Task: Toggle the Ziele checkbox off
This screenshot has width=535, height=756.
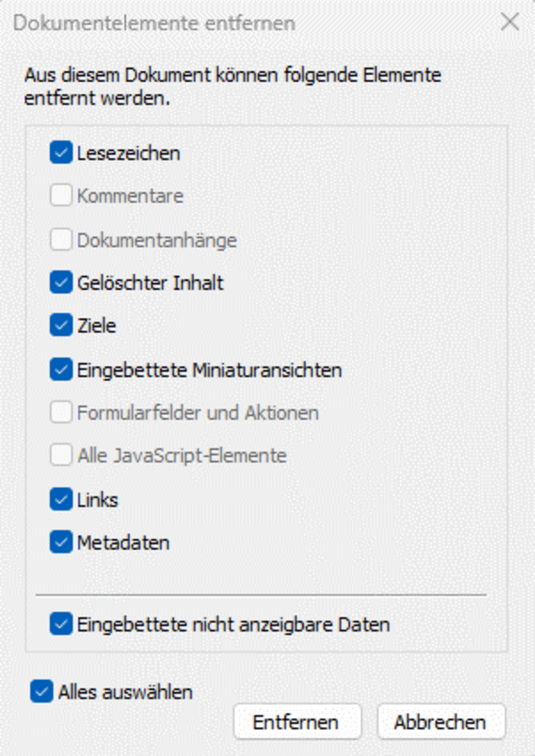Action: [61, 325]
